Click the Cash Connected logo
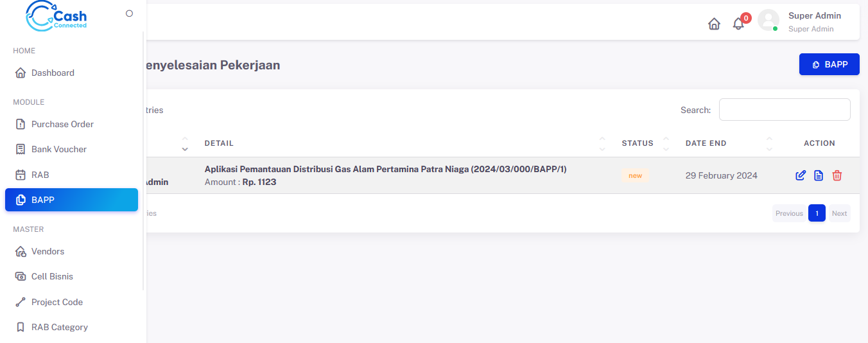 pyautogui.click(x=56, y=17)
